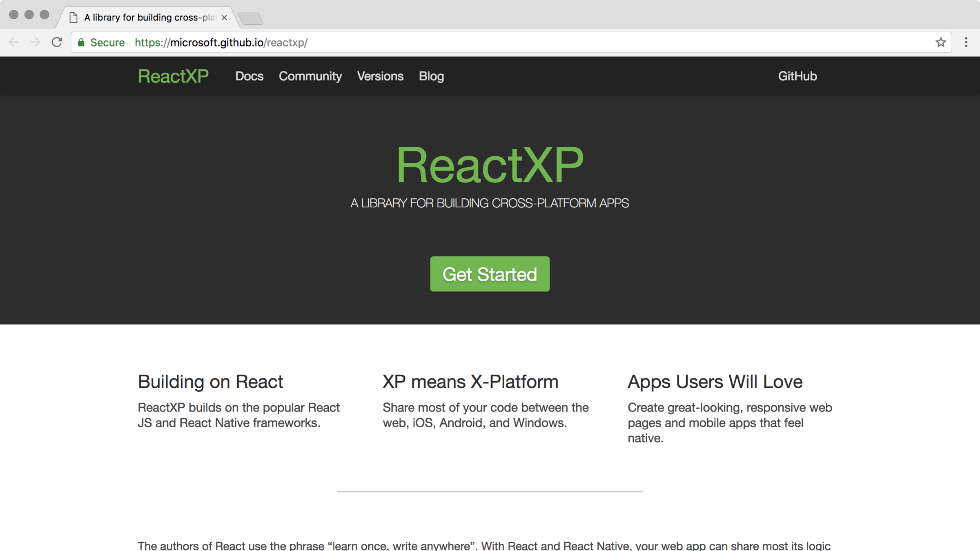Open the Community section
Screen dimensions: 980x551
[x=310, y=76]
